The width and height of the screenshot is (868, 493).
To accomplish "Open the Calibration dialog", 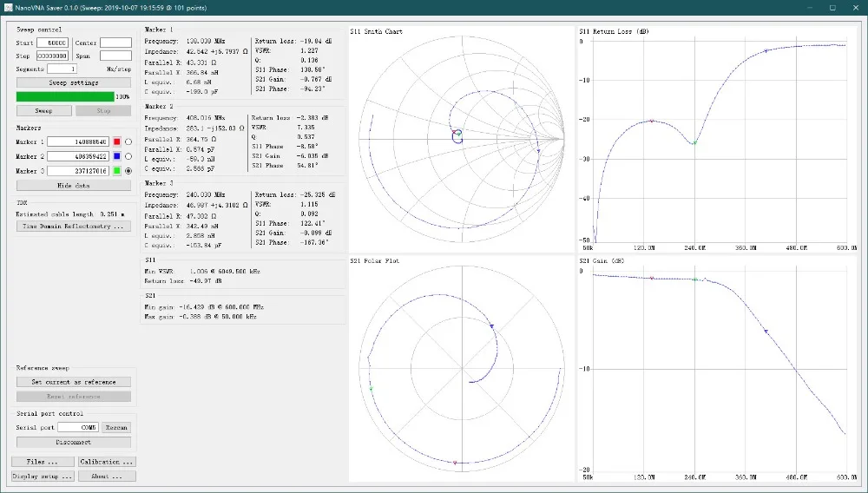I will coord(107,462).
